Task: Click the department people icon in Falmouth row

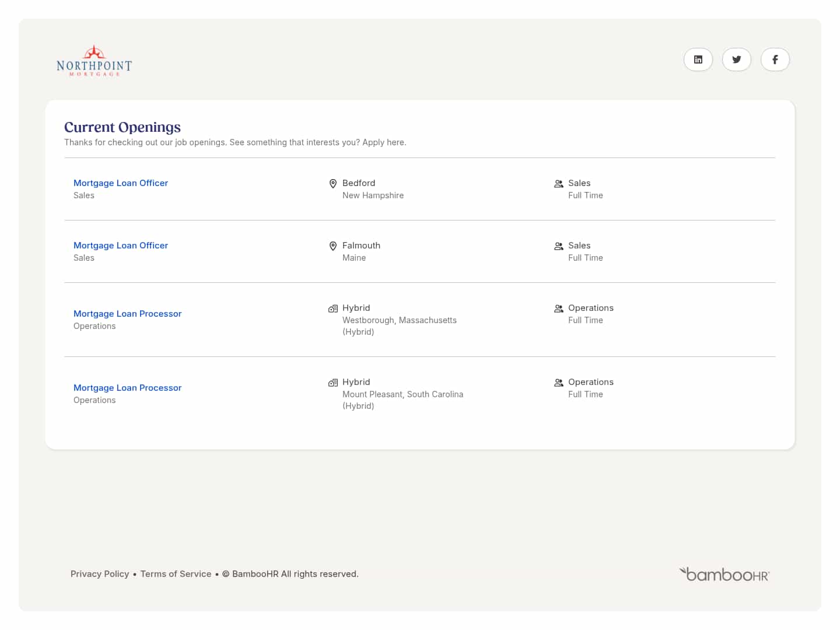Action: [x=558, y=246]
